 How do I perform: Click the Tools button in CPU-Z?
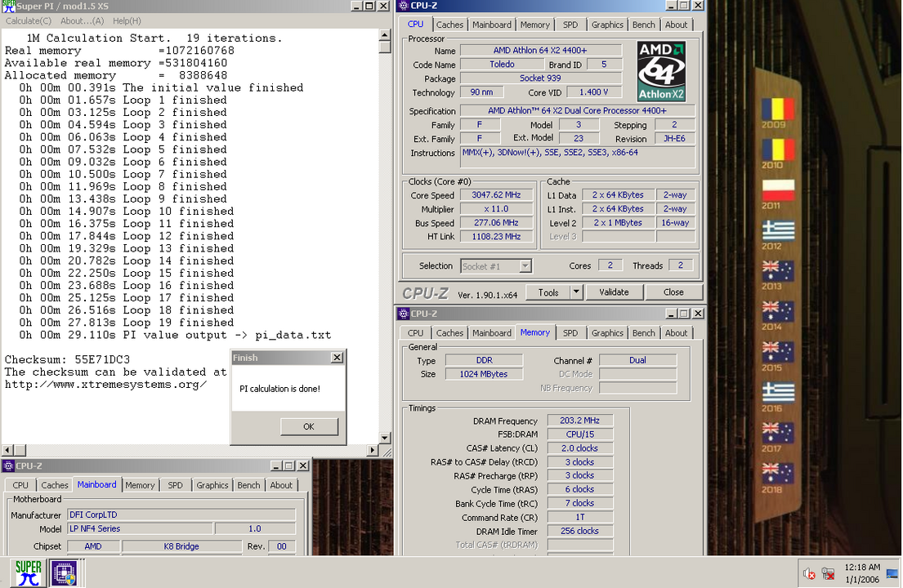click(x=548, y=292)
